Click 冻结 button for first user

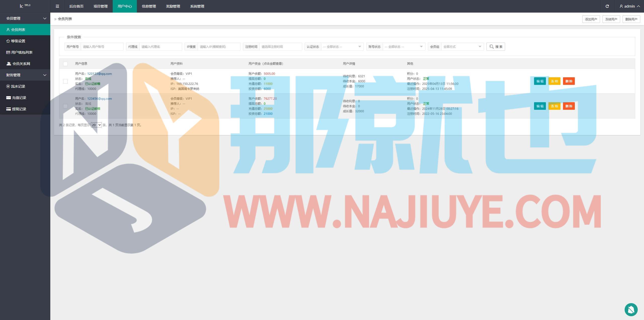tap(554, 81)
